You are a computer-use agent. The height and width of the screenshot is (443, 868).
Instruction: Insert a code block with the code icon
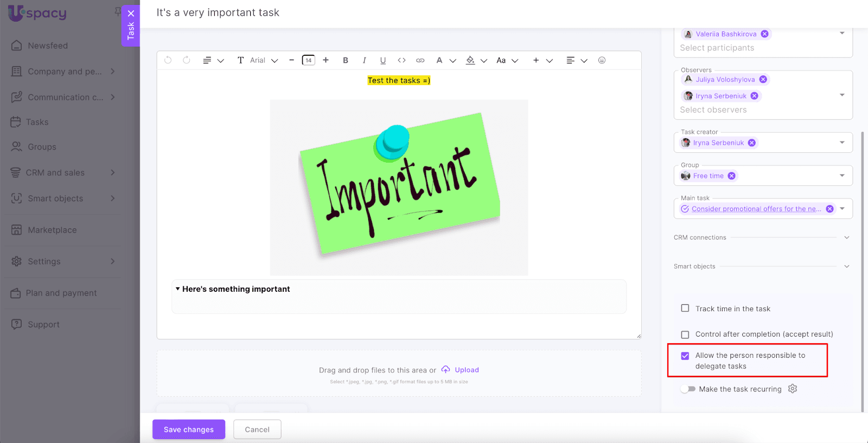pos(401,60)
